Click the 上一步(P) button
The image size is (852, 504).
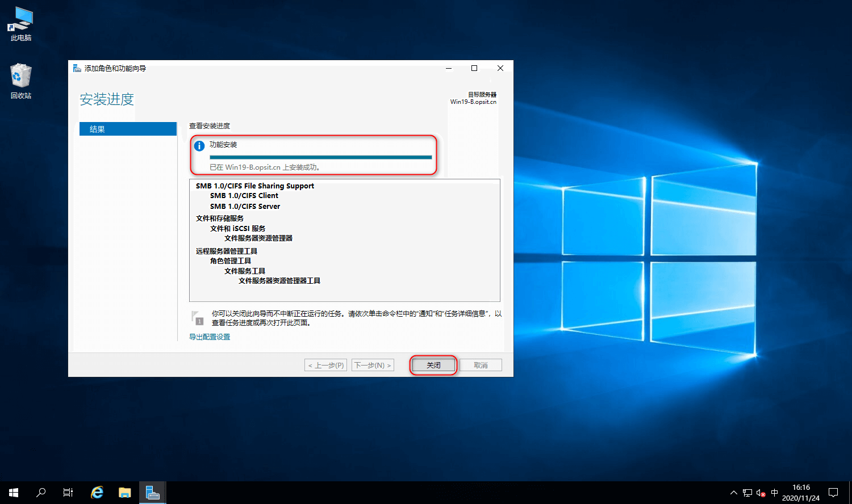325,365
